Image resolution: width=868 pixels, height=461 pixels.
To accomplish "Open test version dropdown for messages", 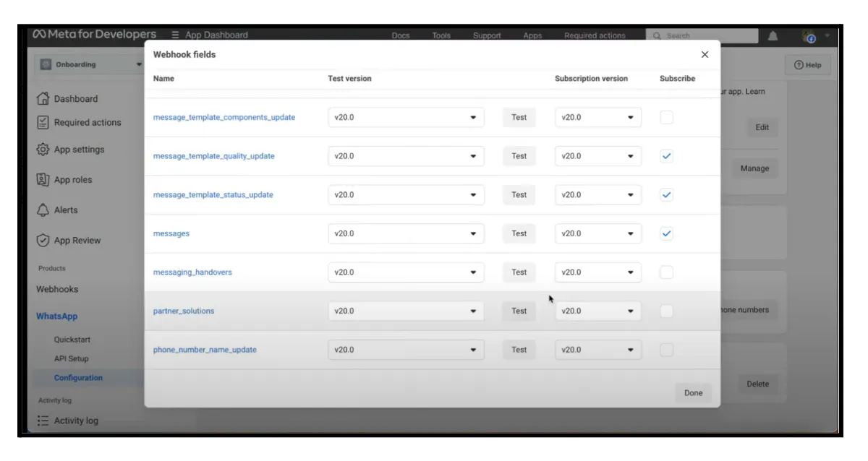I will pyautogui.click(x=406, y=233).
